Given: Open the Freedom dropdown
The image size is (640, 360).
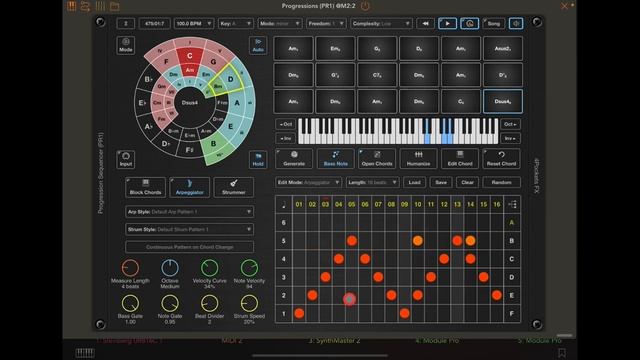Looking at the screenshot, I should pos(326,23).
